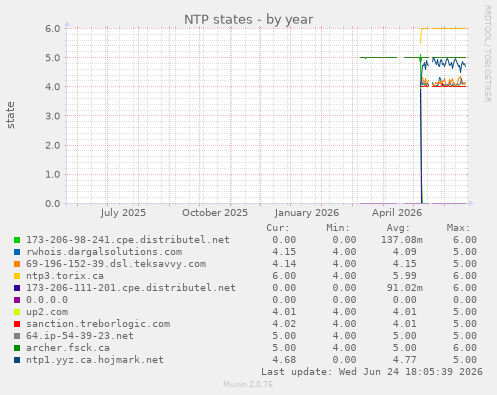Click the Last update timestamp line
This screenshot has width=497, height=395.
[372, 372]
